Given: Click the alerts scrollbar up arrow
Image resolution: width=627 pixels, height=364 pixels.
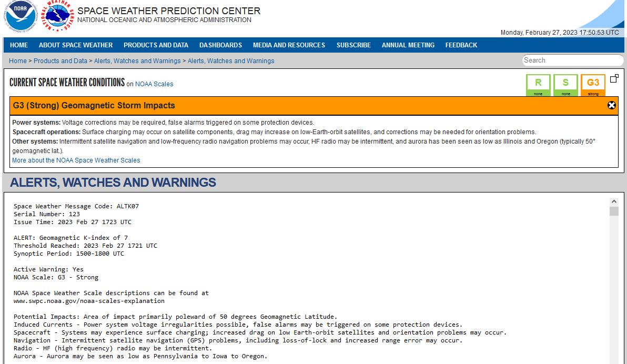Looking at the screenshot, I should click(614, 201).
